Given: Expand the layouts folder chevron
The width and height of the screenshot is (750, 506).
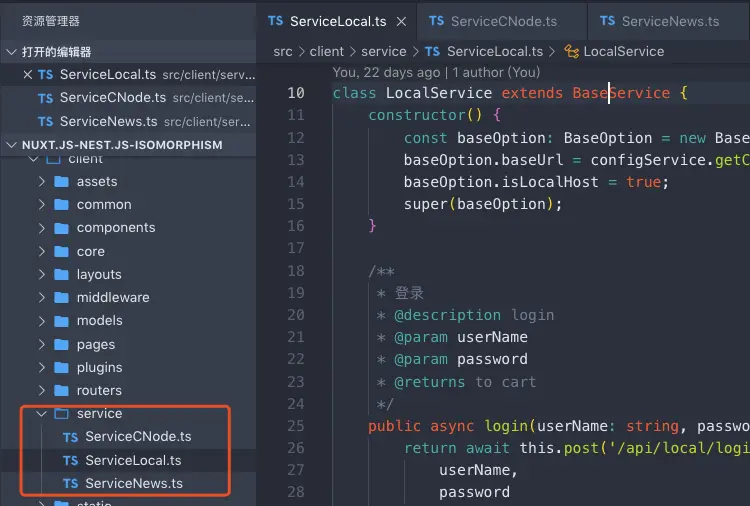Looking at the screenshot, I should click(x=42, y=274).
